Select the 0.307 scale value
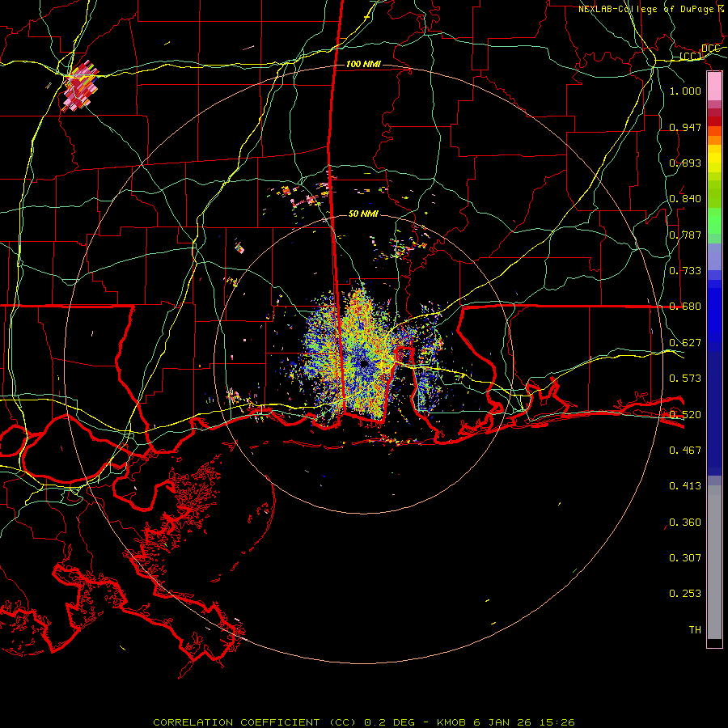 (x=685, y=558)
